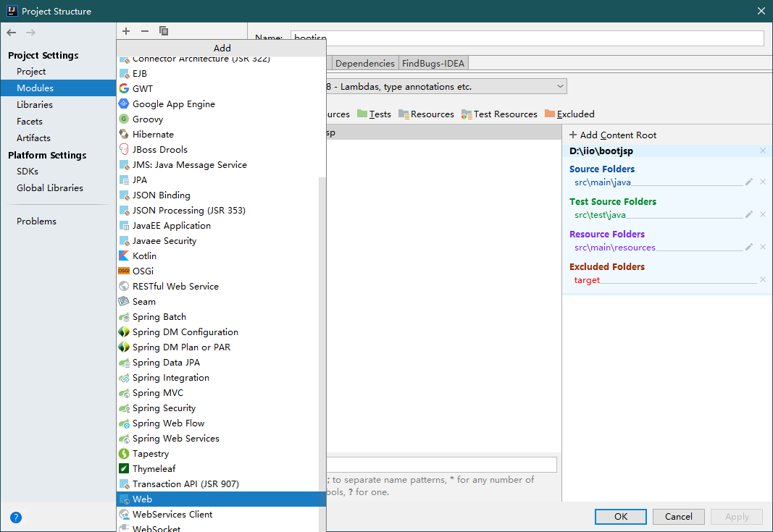
Task: Mark as Test Resources folder button
Action: 499,114
